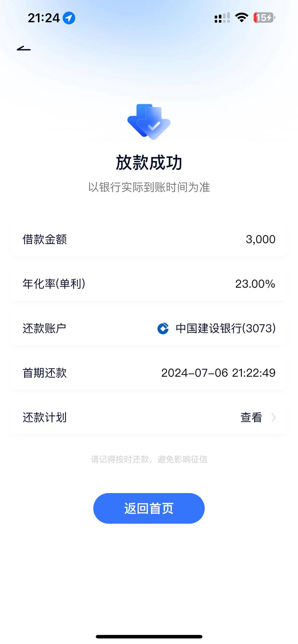Tap the 中国建设银行(3073) account text

tap(226, 328)
